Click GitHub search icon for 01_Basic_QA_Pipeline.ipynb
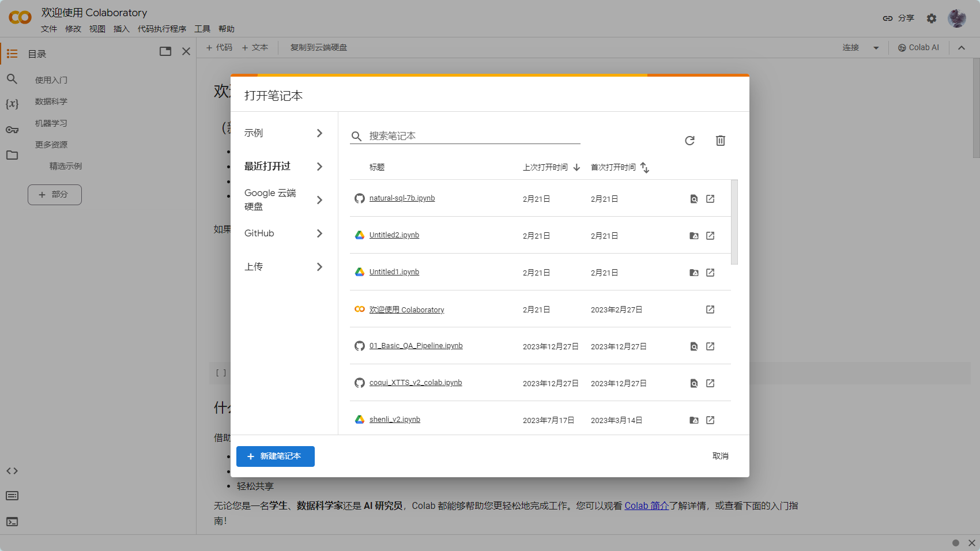 694,346
